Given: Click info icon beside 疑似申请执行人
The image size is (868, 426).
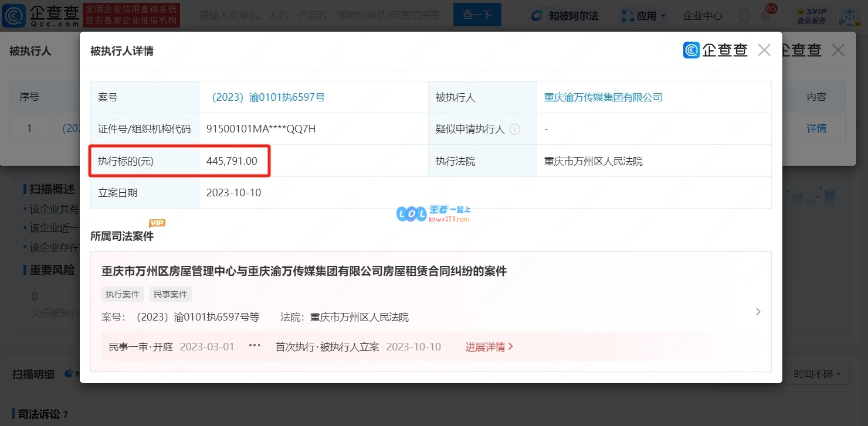Looking at the screenshot, I should [515, 129].
